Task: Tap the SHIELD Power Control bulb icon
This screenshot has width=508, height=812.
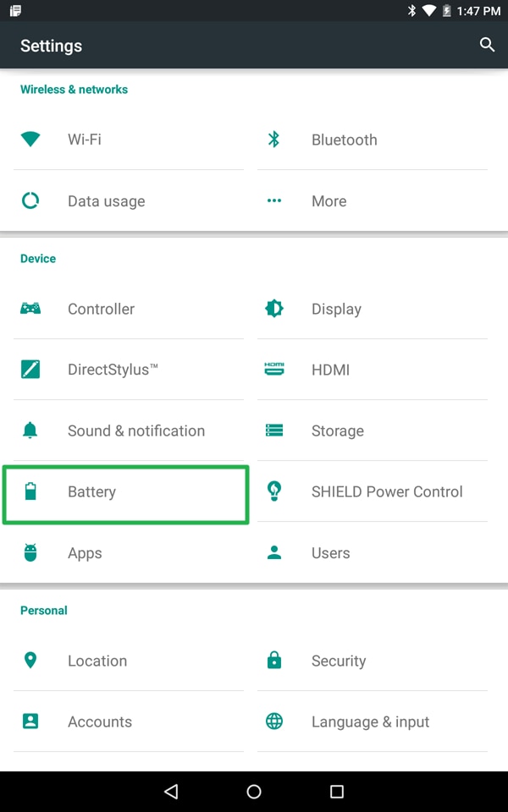Action: 274,491
